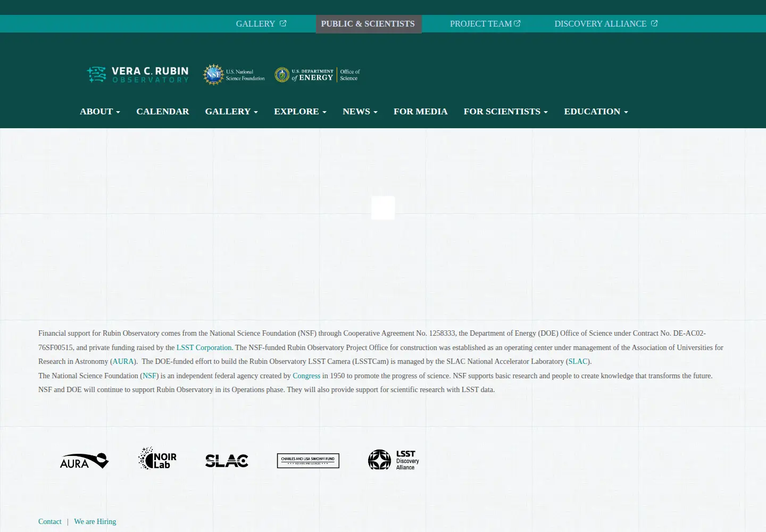This screenshot has height=532, width=766.
Task: Expand the Gallery dropdown in main navigation
Action: [231, 111]
